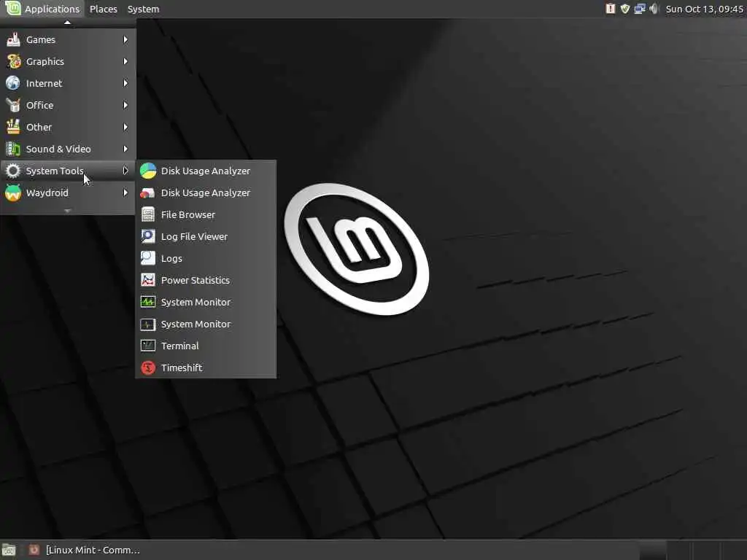Open the network connection tray icon

click(639, 9)
